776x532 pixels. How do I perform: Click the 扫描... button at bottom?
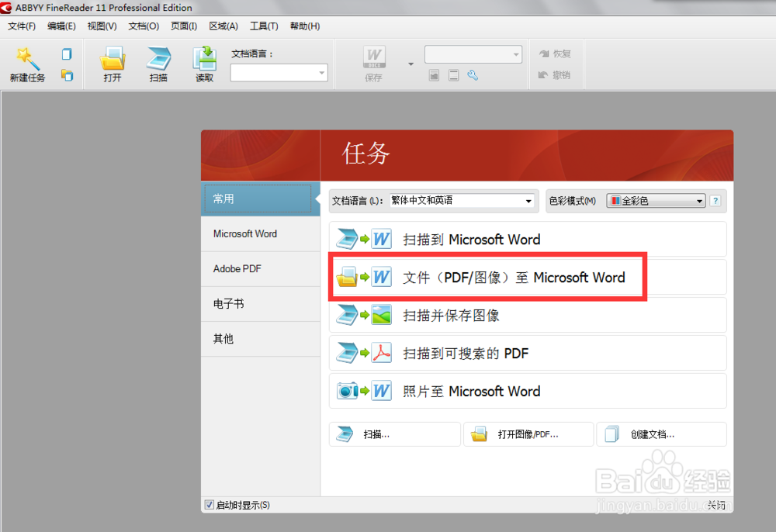[395, 434]
